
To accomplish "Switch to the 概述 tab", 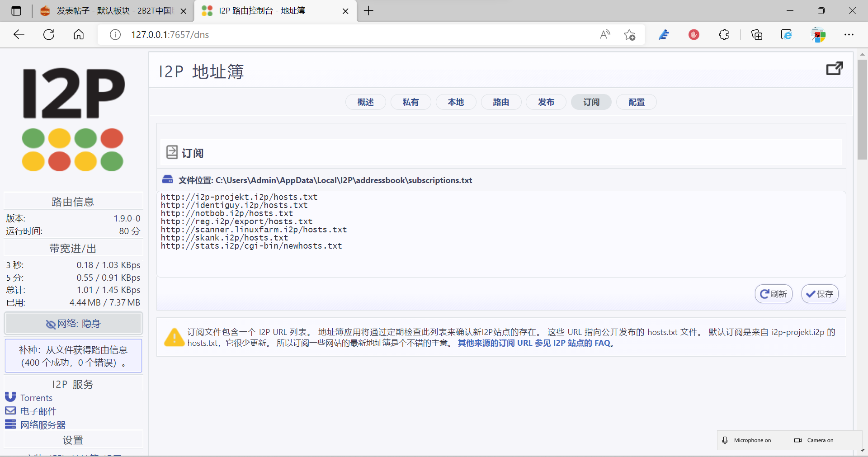I will (x=365, y=102).
